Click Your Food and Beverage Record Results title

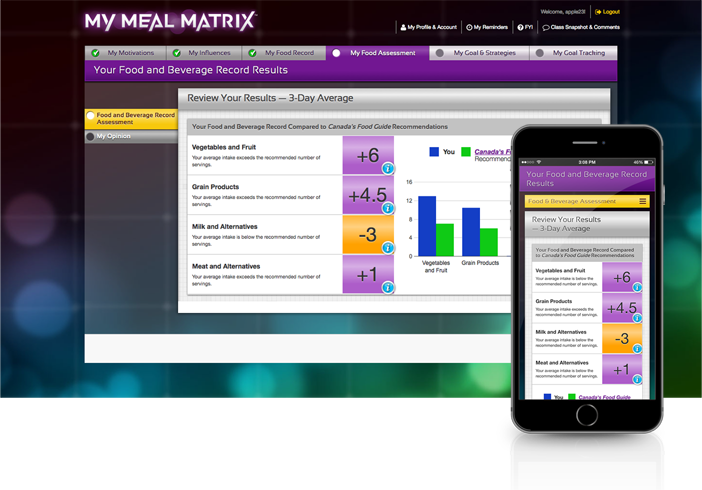pyautogui.click(x=191, y=70)
